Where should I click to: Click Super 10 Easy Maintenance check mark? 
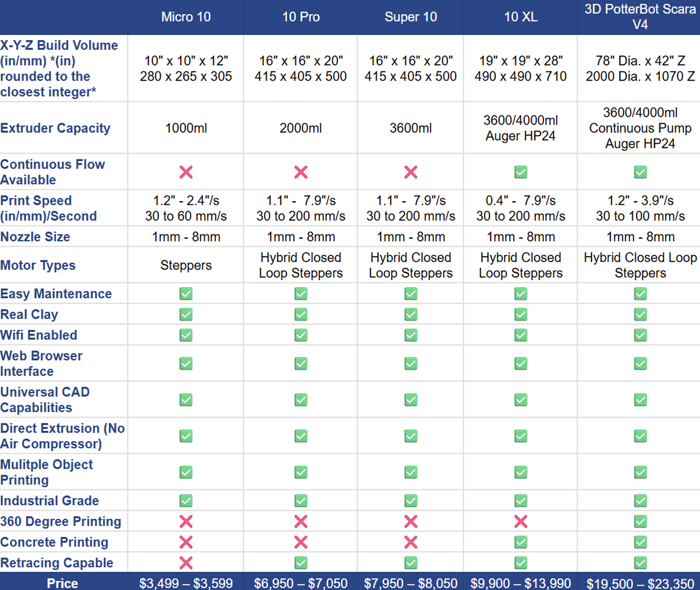411,294
